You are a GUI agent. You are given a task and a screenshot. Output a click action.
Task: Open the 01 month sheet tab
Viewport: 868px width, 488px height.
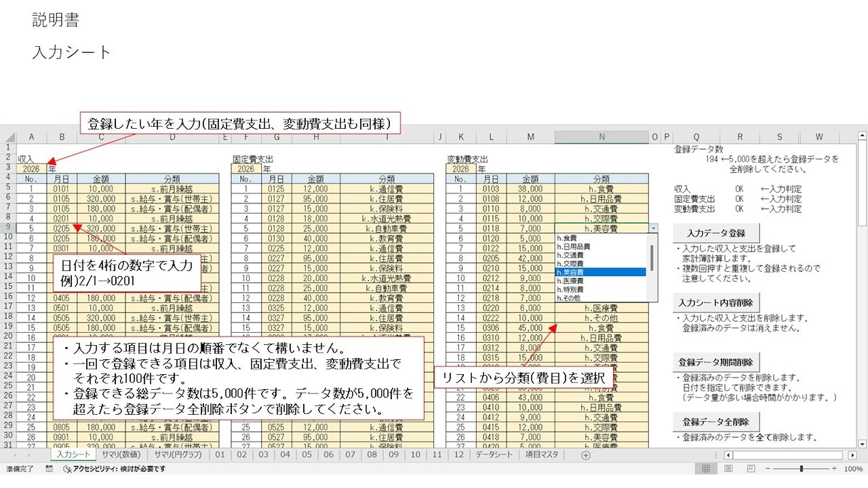219,455
